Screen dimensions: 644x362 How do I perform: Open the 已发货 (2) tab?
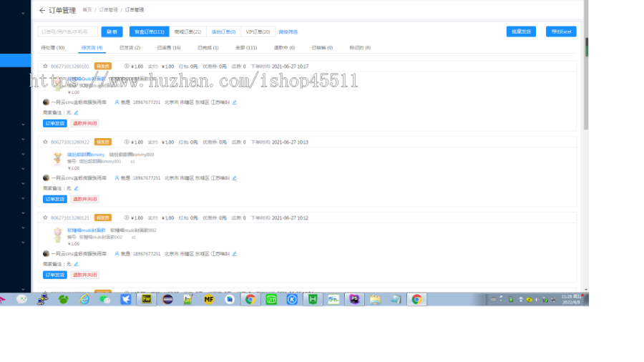(130, 48)
